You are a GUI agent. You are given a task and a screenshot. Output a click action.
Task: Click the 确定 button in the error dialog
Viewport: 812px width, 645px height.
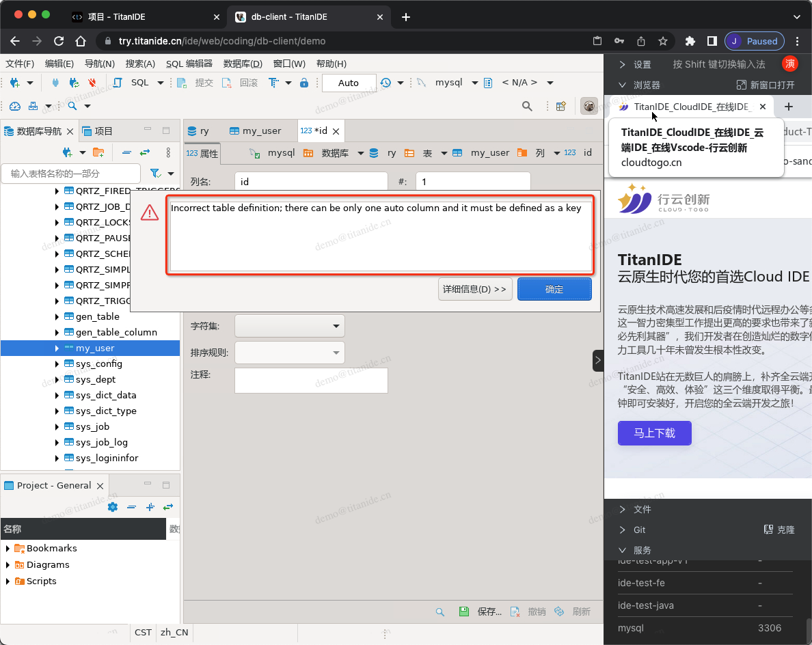coord(554,289)
